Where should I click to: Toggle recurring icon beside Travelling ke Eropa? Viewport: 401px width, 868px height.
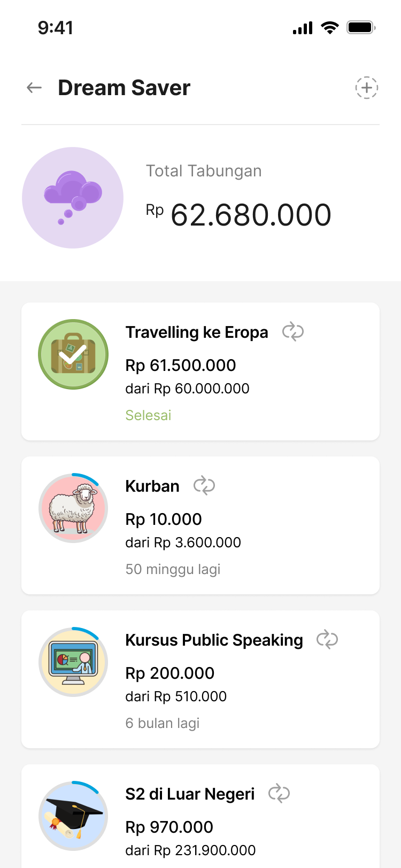click(293, 331)
